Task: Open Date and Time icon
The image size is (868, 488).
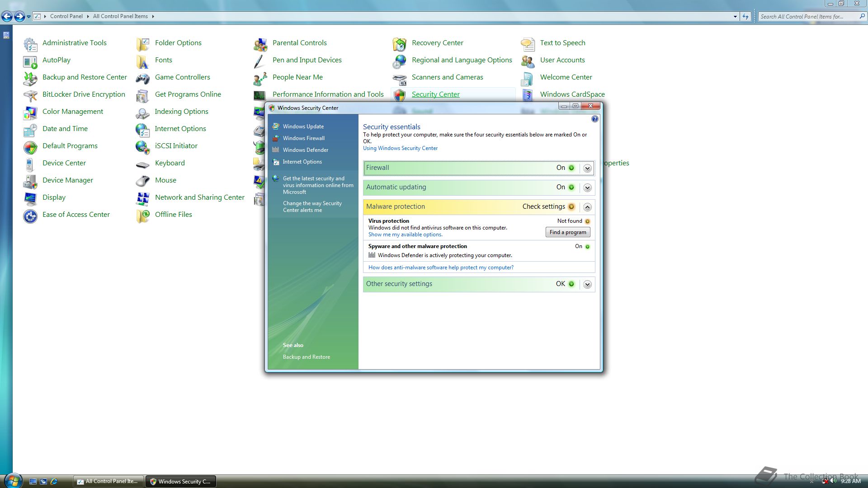Action: pyautogui.click(x=30, y=130)
